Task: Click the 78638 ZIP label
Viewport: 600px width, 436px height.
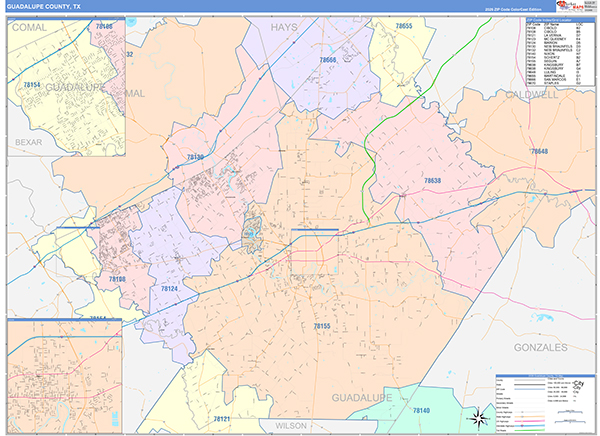Action: click(432, 180)
